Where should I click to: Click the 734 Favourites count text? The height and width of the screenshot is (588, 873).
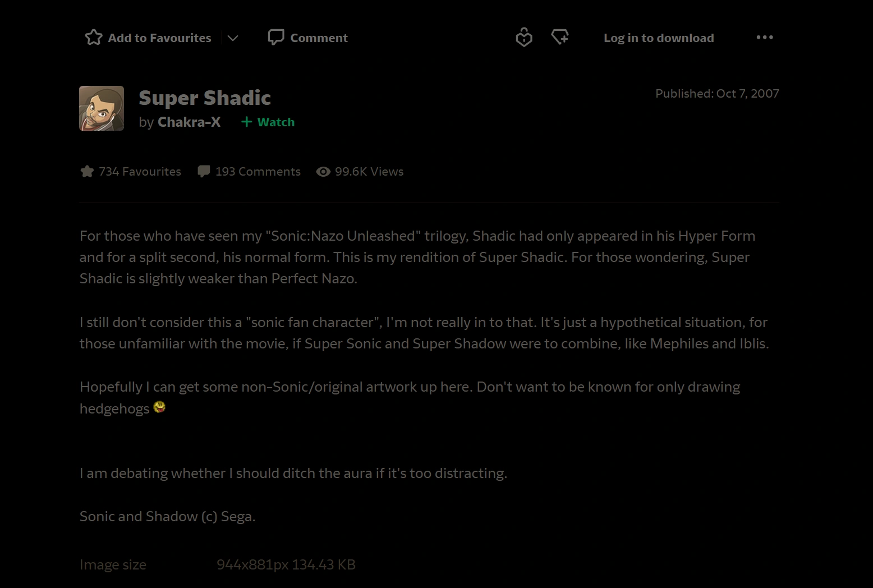(140, 172)
